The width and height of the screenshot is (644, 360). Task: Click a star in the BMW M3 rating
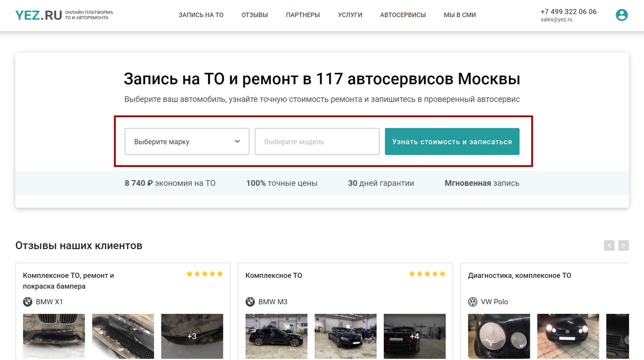pos(427,273)
